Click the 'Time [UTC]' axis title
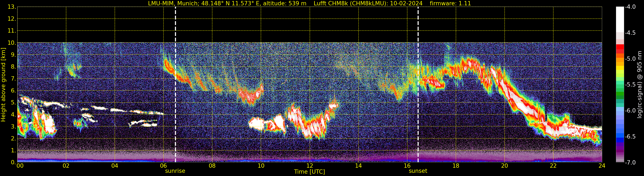The image size is (644, 176). tap(310, 172)
